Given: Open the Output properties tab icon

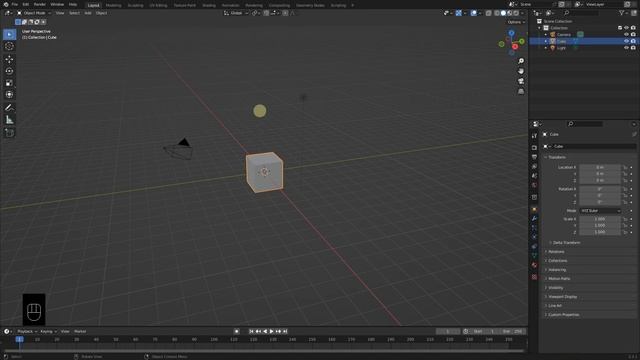Looking at the screenshot, I should tap(534, 157).
